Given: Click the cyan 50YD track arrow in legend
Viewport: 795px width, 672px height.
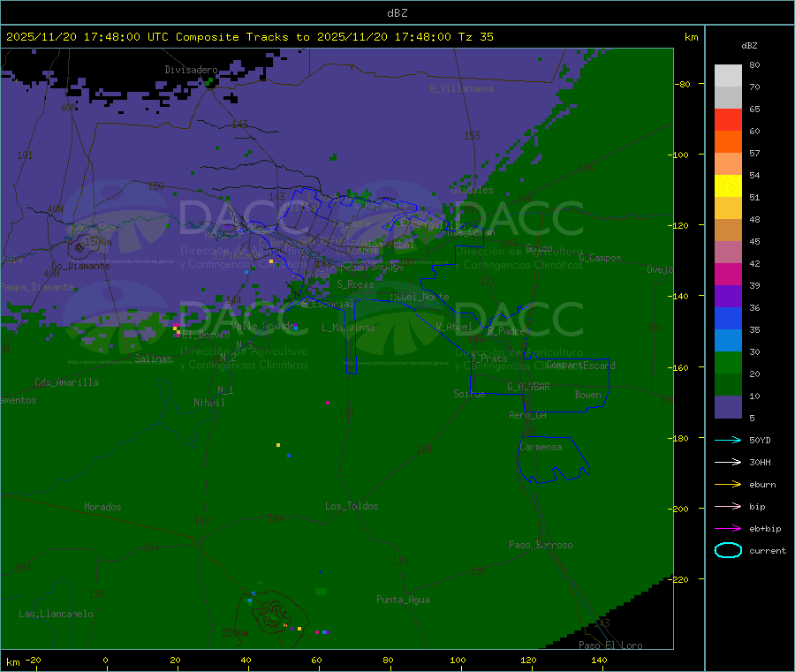Looking at the screenshot, I should pyautogui.click(x=728, y=440).
